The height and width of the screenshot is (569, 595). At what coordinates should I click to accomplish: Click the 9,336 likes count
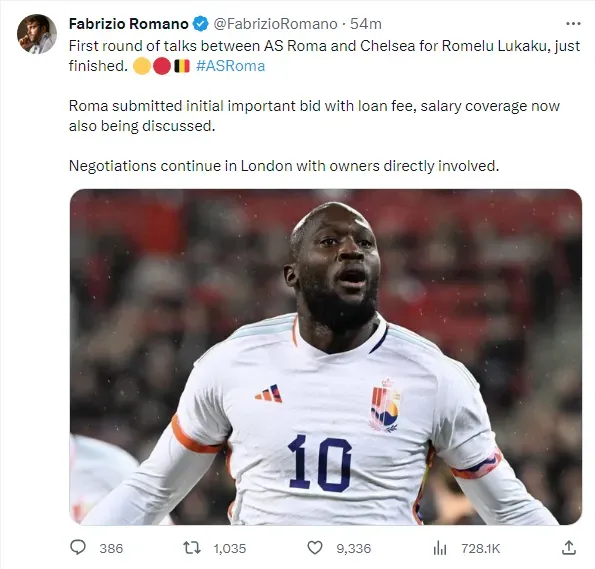[354, 549]
